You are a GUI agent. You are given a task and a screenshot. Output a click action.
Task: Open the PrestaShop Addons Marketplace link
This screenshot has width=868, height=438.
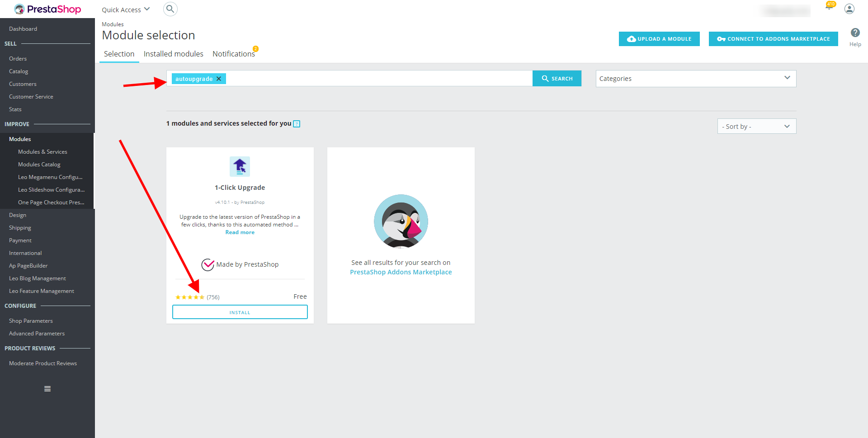pyautogui.click(x=401, y=272)
